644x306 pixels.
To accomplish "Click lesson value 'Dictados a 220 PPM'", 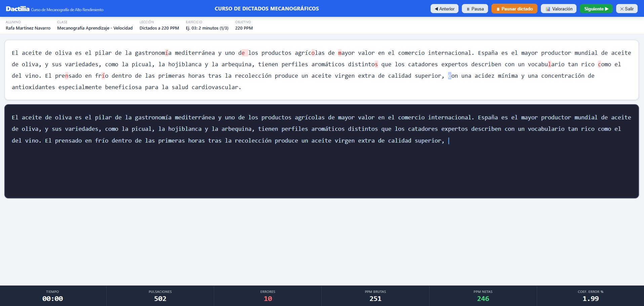I will click(159, 28).
